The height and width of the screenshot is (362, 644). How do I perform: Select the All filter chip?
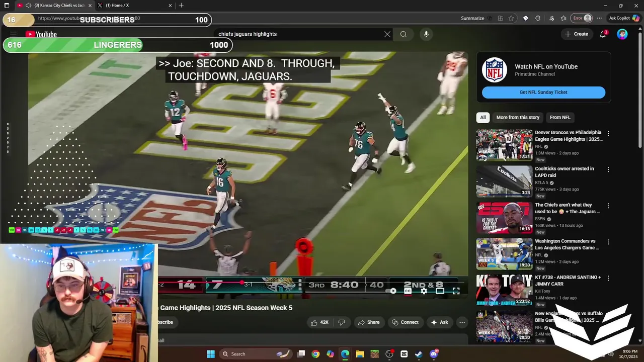click(483, 117)
